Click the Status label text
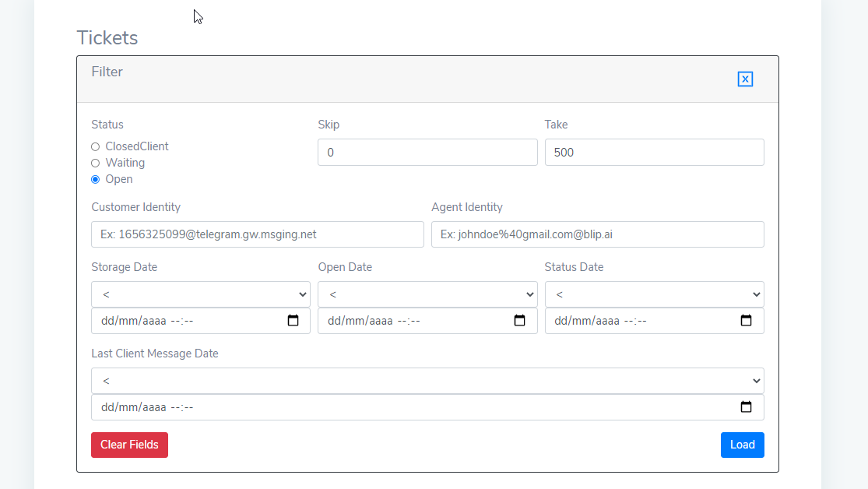The height and width of the screenshot is (489, 868). (107, 125)
